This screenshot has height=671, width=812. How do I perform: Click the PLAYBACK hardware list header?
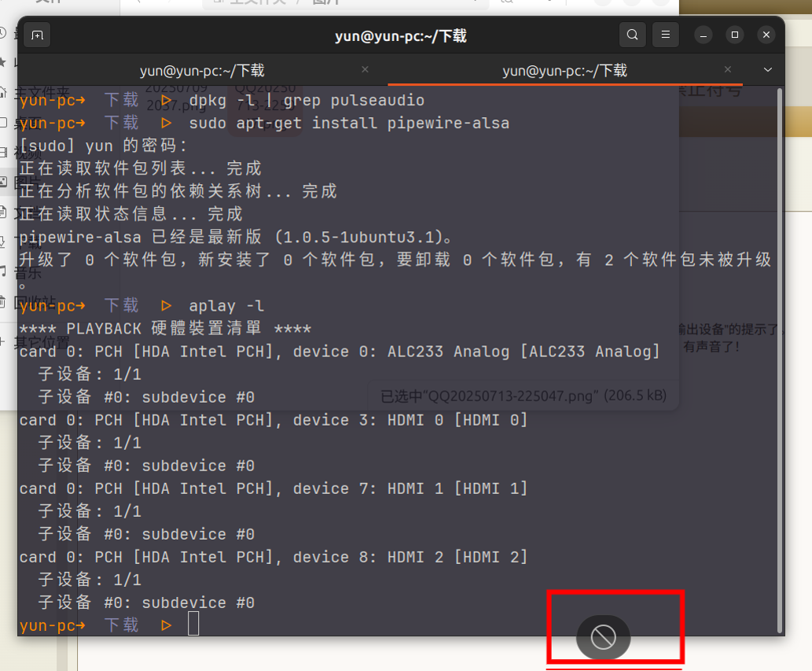coord(165,329)
